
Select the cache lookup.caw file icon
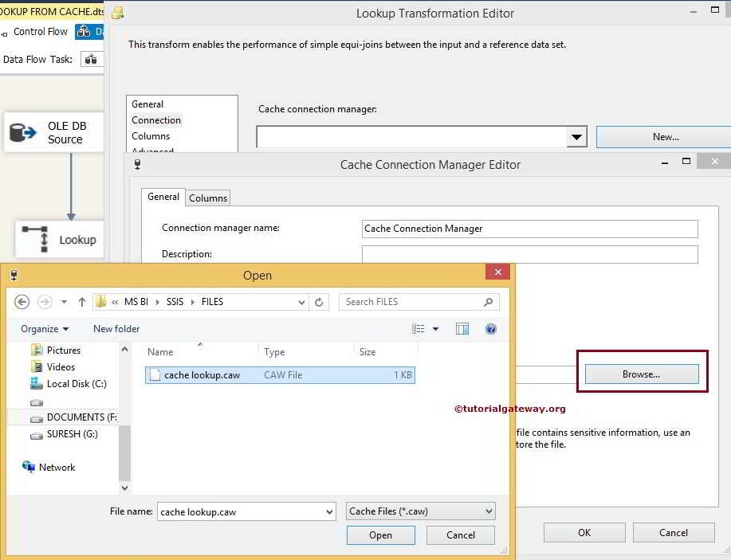tap(155, 374)
